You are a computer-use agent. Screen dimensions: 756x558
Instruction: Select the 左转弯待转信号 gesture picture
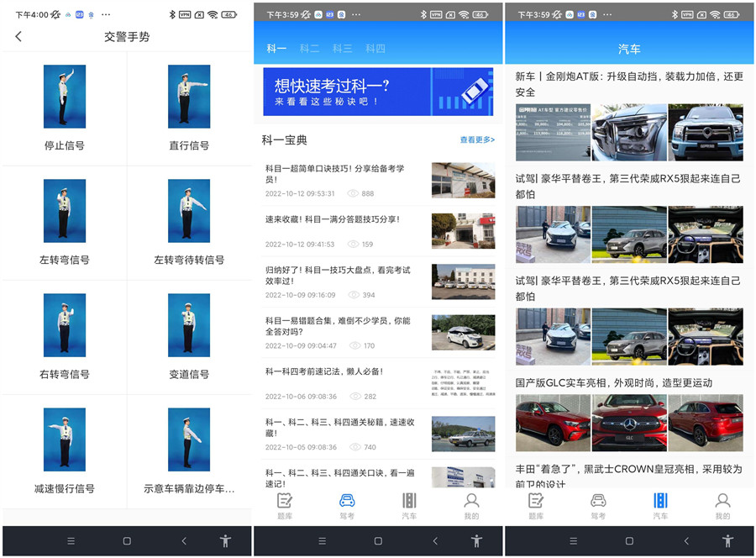(189, 211)
